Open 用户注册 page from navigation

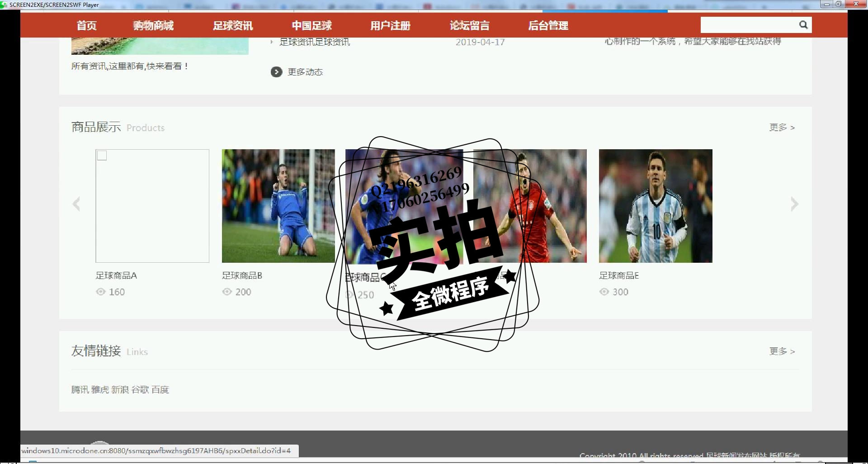click(x=391, y=26)
